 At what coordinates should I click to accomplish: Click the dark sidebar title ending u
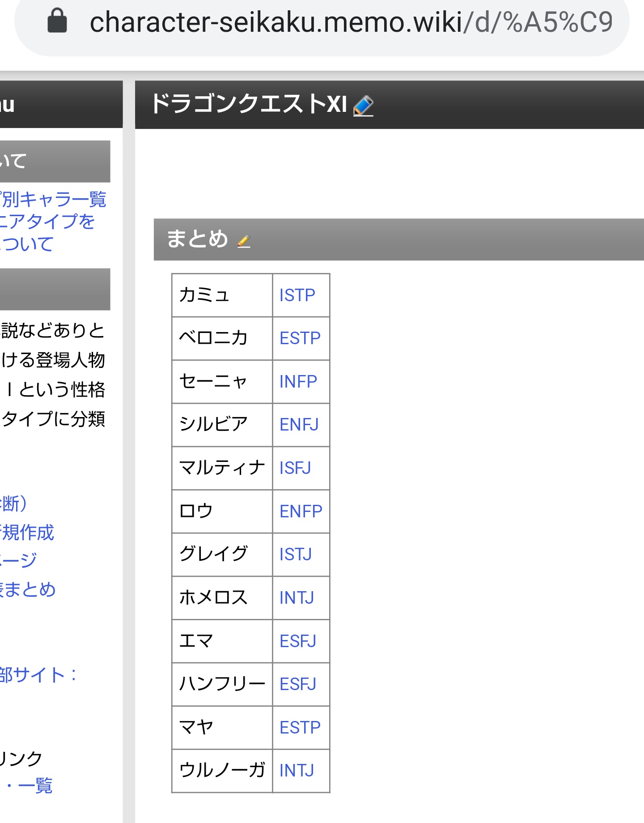pos(61,105)
